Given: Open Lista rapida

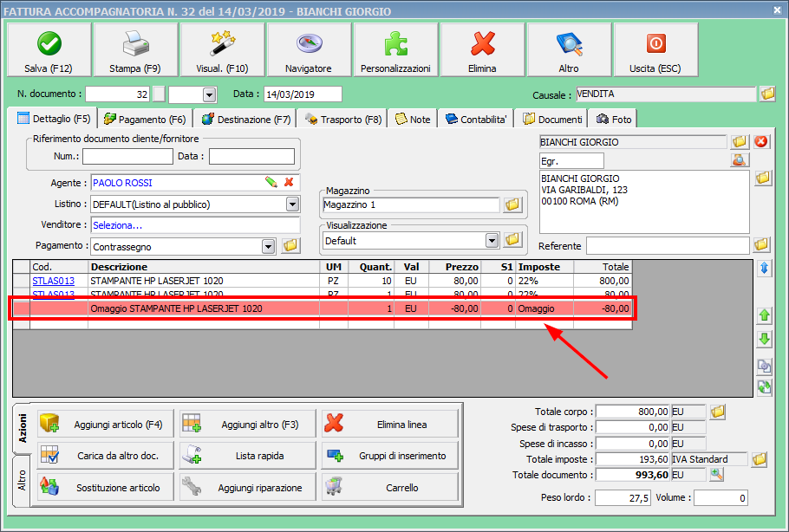Looking at the screenshot, I should point(248,455).
